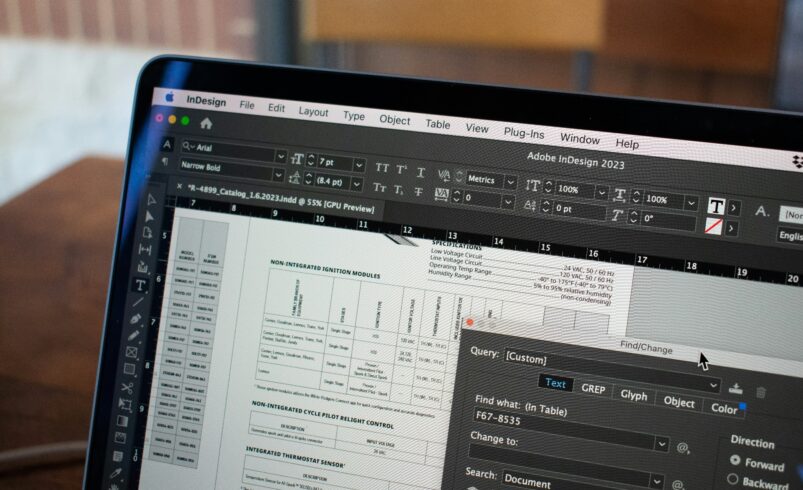Select the Rectangle Frame tool

tap(132, 352)
